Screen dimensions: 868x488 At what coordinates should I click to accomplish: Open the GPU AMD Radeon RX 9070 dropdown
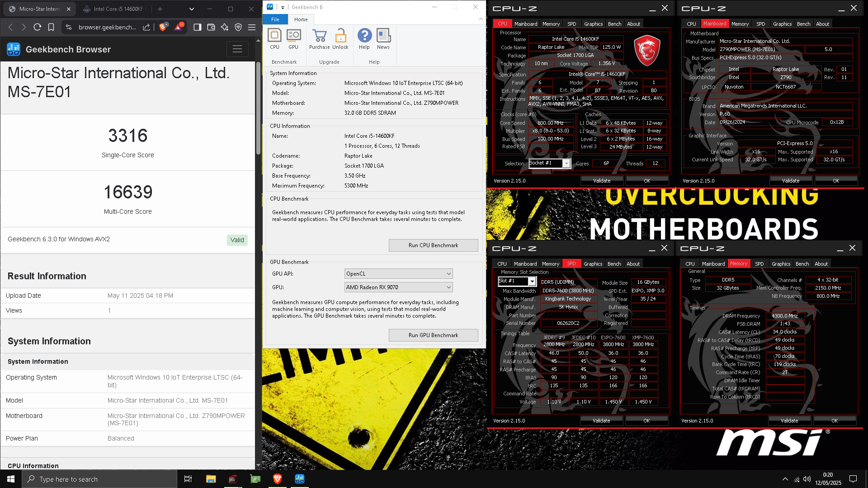398,287
